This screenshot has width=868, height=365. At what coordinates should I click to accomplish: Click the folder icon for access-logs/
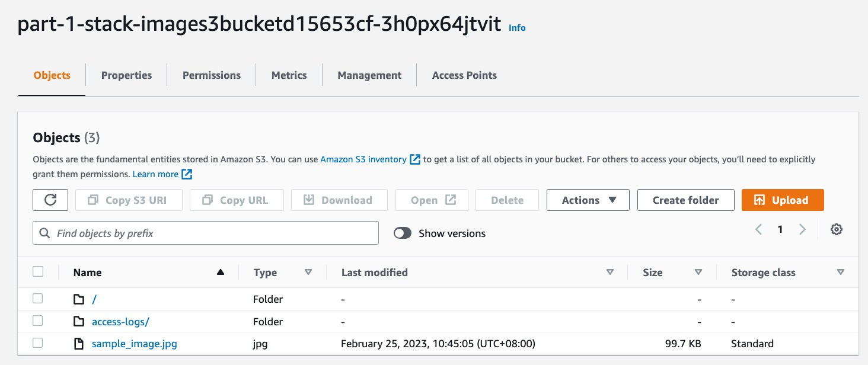pyautogui.click(x=79, y=322)
